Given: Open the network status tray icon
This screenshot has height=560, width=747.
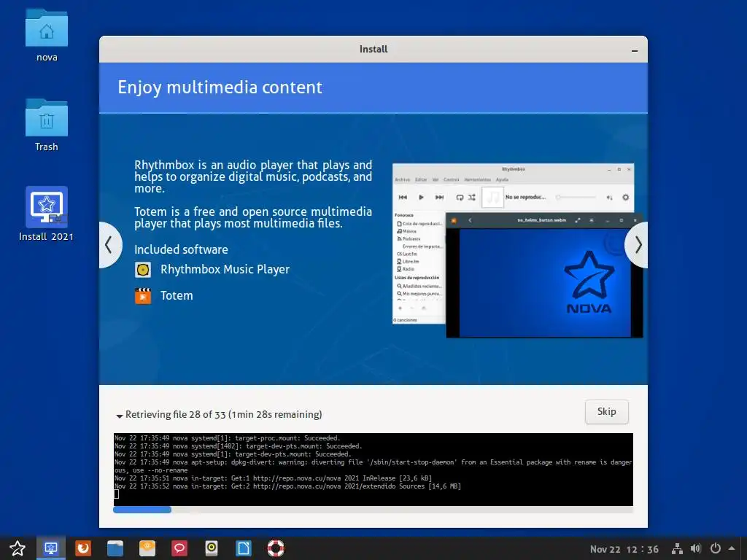Looking at the screenshot, I should [x=676, y=549].
